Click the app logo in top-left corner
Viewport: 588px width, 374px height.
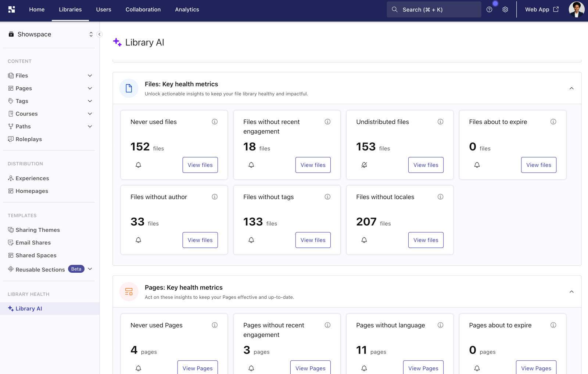pyautogui.click(x=12, y=10)
